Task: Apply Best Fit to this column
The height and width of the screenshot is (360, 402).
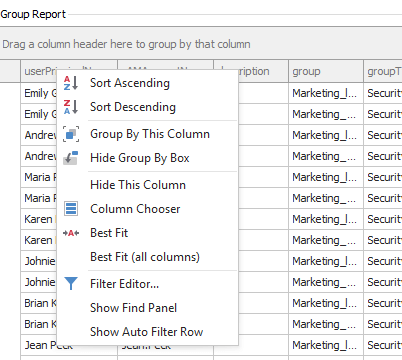Action: pos(147,233)
